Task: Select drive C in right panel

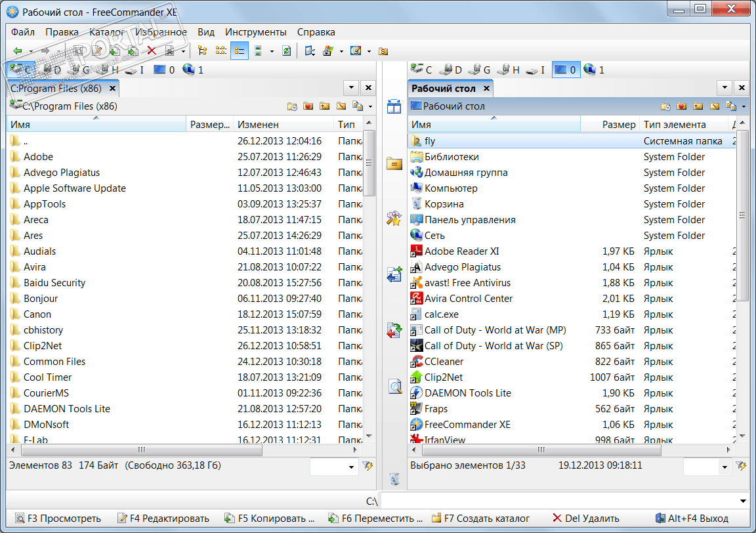Action: (x=421, y=70)
